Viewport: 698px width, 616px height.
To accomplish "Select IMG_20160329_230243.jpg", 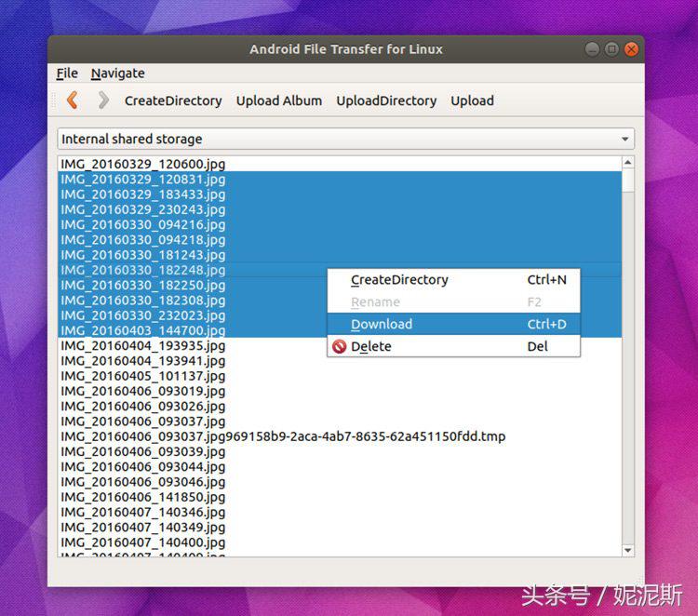I will point(340,209).
